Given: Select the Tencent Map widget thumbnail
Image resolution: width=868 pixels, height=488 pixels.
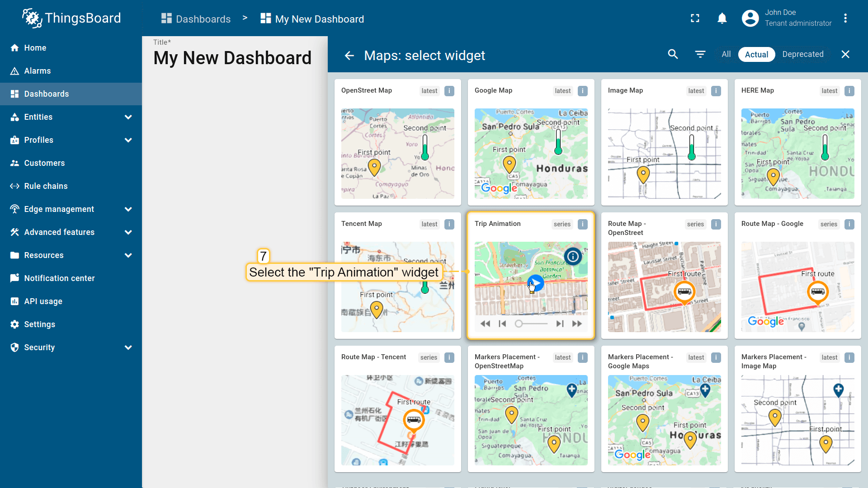Looking at the screenshot, I should pos(398,287).
